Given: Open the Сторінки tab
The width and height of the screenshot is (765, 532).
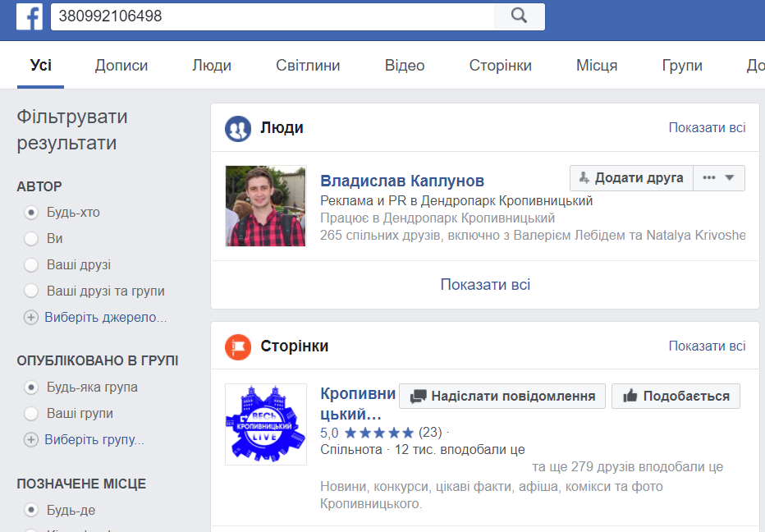Looking at the screenshot, I should click(500, 66).
